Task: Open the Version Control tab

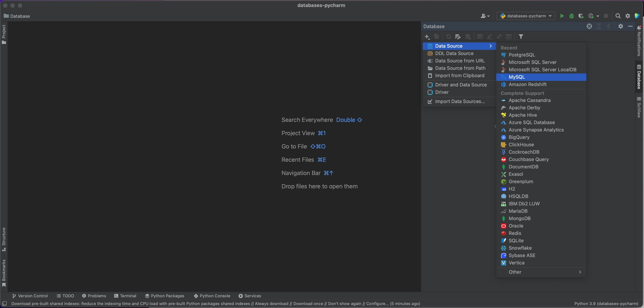Action: point(30,296)
